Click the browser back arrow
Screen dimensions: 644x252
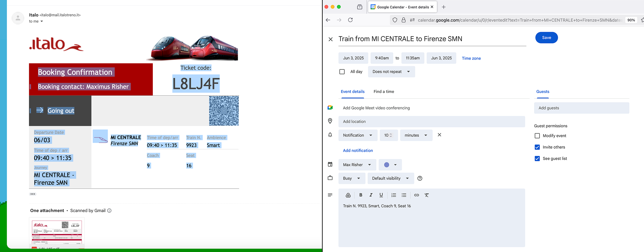[328, 20]
